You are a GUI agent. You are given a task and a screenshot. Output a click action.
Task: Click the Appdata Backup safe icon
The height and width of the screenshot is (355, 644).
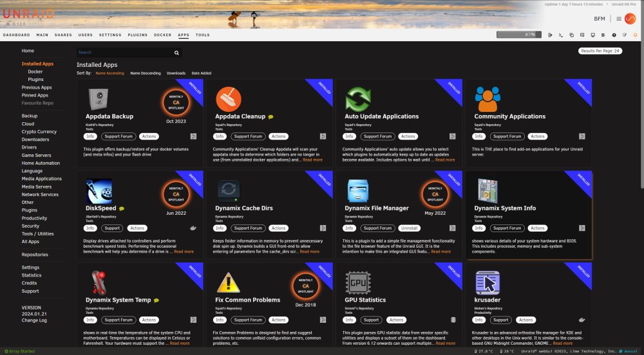pos(99,99)
